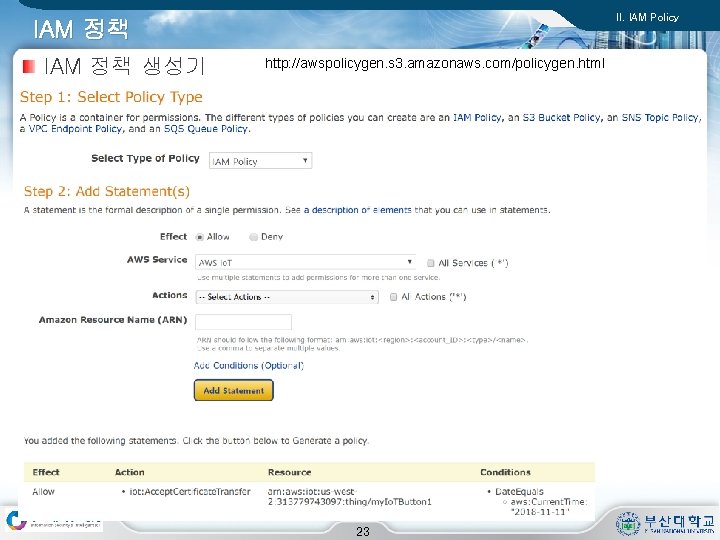The image size is (720, 540).
Task: Click the Select Type of Policy label
Action: click(x=145, y=158)
